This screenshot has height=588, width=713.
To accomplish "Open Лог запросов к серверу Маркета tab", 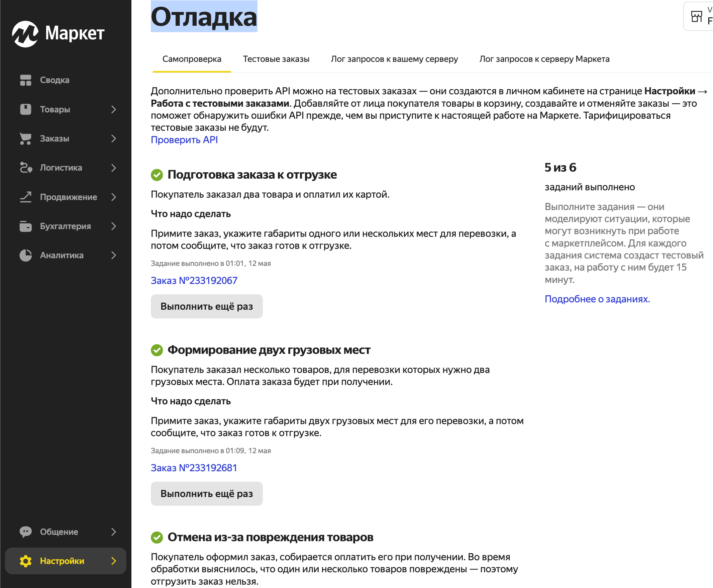I will pyautogui.click(x=544, y=59).
